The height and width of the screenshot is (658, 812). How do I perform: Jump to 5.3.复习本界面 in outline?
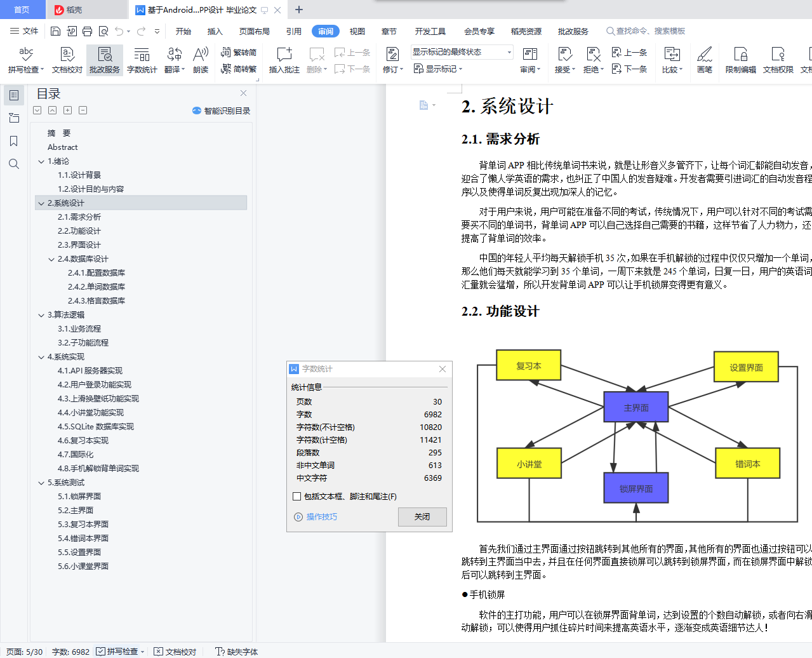pos(83,525)
